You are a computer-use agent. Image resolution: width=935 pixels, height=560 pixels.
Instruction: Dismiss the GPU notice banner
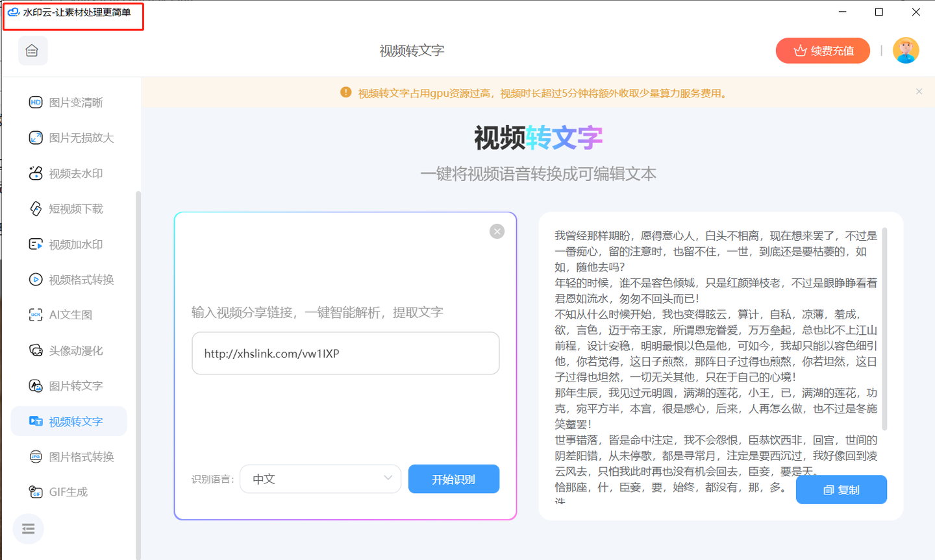(x=919, y=91)
